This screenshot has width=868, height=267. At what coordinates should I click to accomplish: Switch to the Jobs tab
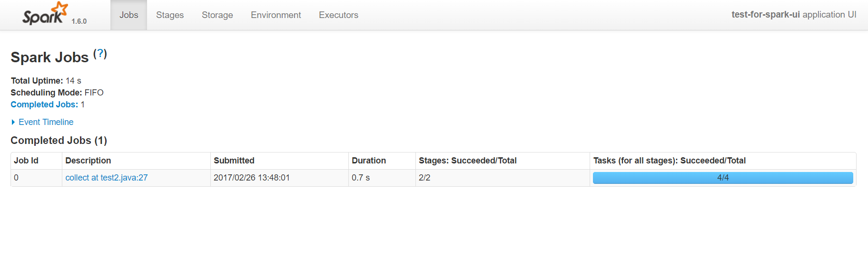(x=128, y=15)
